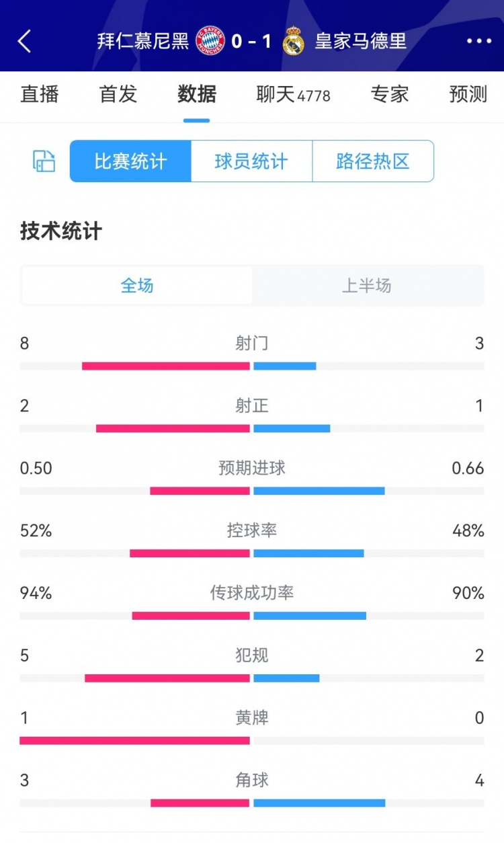Image resolution: width=504 pixels, height=843 pixels.
Task: Select the 数据 tab
Action: [x=197, y=94]
